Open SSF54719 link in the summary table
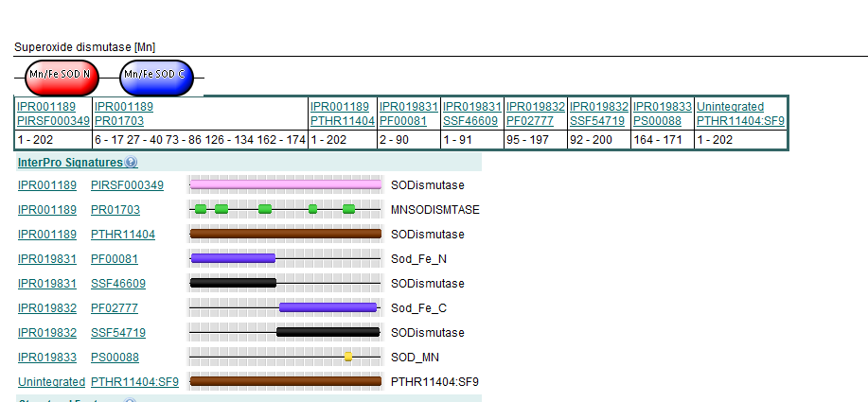 tap(597, 120)
